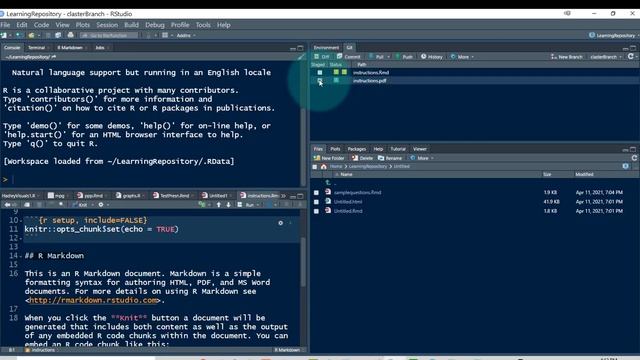This screenshot has height=360, width=640.
Task: Maximize the Console pane
Action: click(300, 48)
